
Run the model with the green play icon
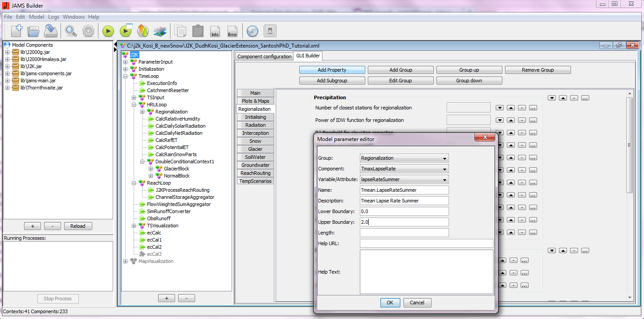click(108, 31)
